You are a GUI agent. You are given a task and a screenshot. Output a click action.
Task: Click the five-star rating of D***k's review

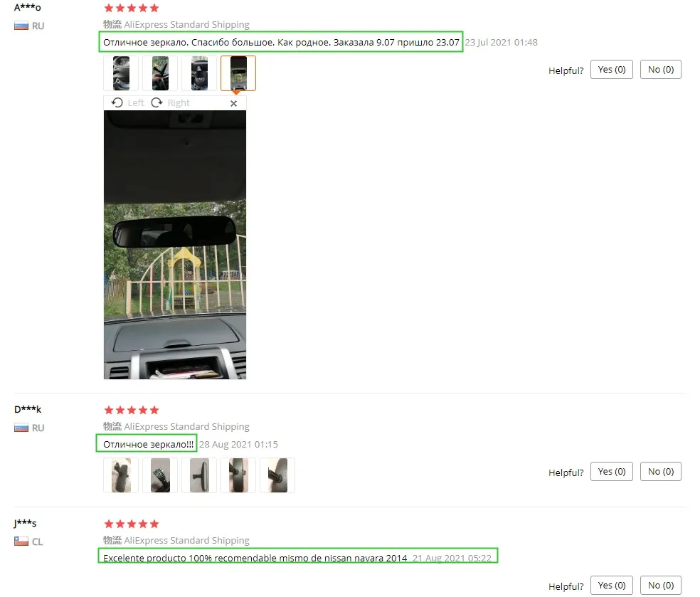[131, 410]
